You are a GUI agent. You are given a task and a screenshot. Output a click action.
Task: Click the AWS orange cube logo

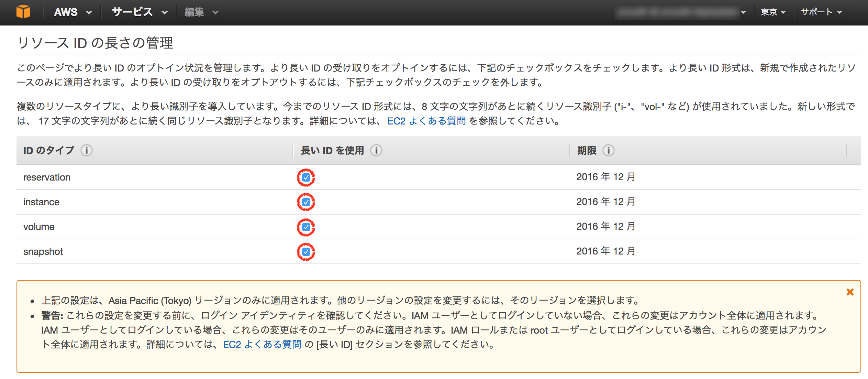(23, 12)
